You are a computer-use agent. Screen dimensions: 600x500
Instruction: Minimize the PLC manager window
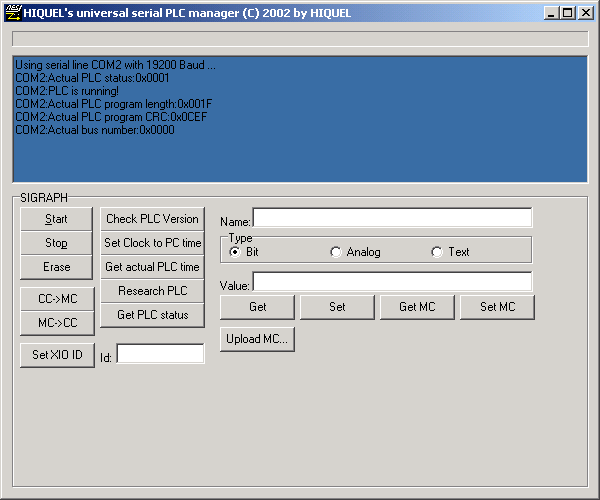coord(551,13)
